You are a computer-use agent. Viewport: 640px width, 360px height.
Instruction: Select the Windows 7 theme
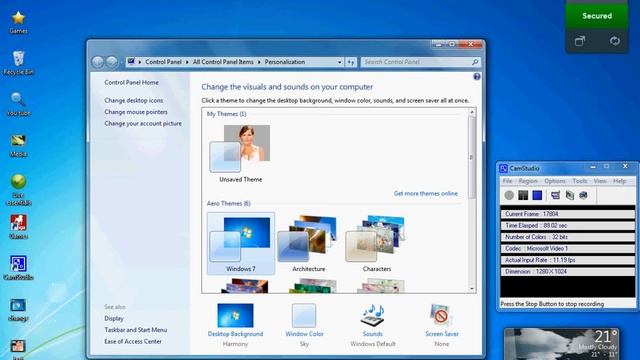[x=241, y=243]
